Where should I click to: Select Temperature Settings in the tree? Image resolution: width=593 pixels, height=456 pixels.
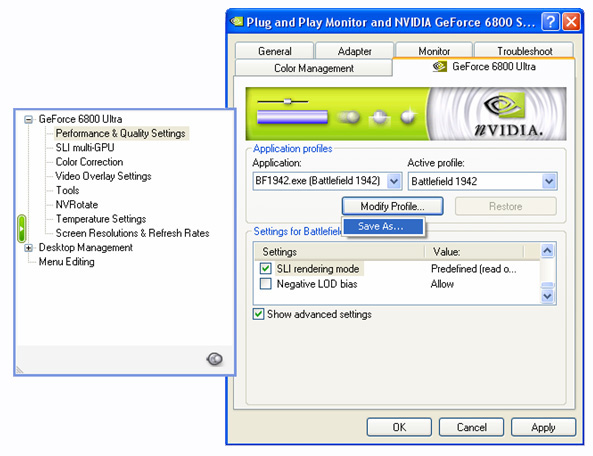[101, 219]
